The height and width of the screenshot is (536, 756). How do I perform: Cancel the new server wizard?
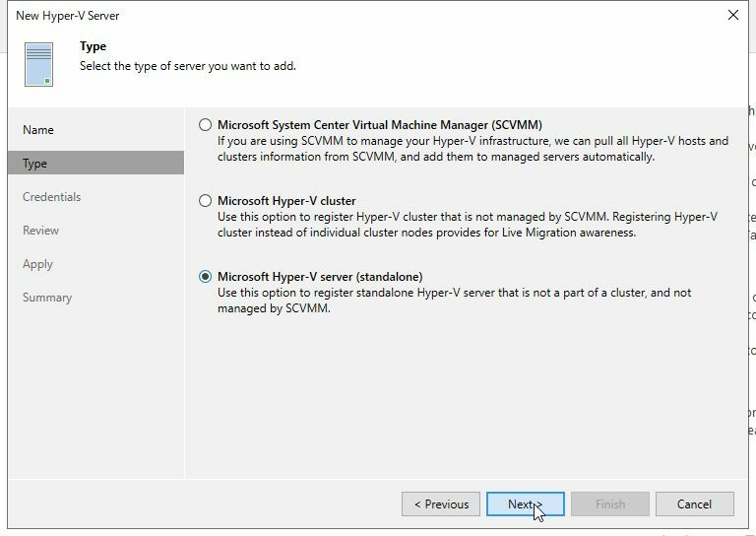(x=694, y=504)
